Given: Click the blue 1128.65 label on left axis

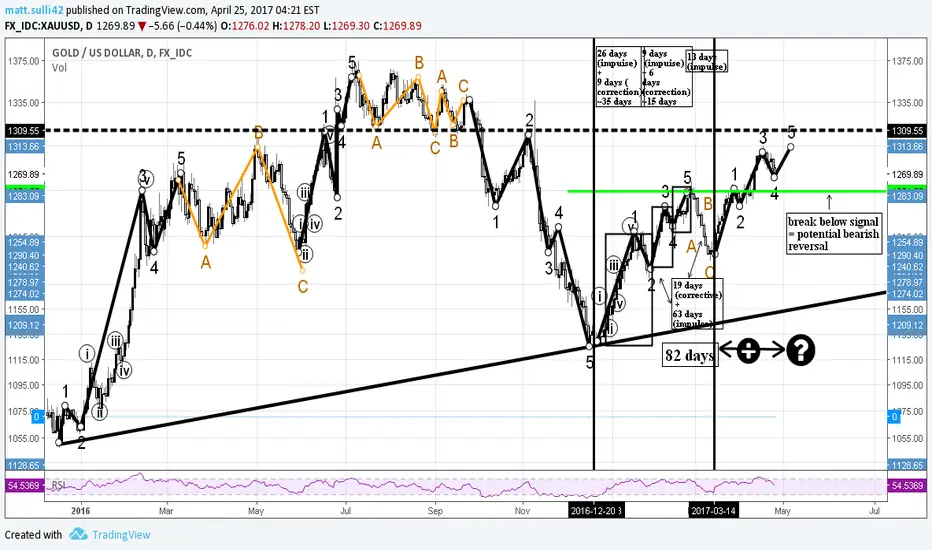Looking at the screenshot, I should coord(24,465).
